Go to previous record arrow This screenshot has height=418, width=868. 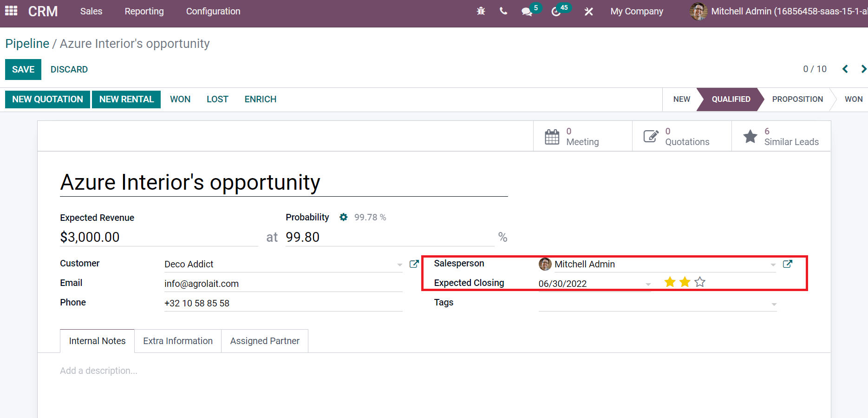845,69
